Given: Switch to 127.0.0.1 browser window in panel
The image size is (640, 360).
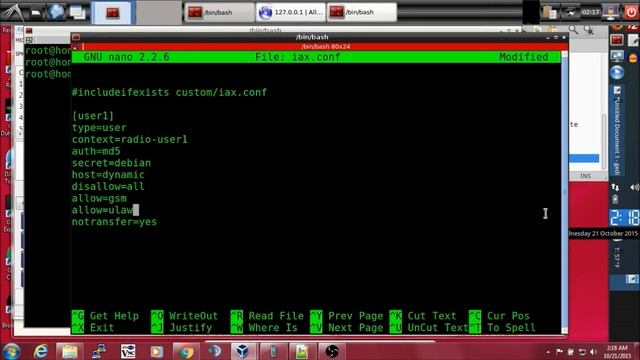Looking at the screenshot, I should [x=291, y=12].
